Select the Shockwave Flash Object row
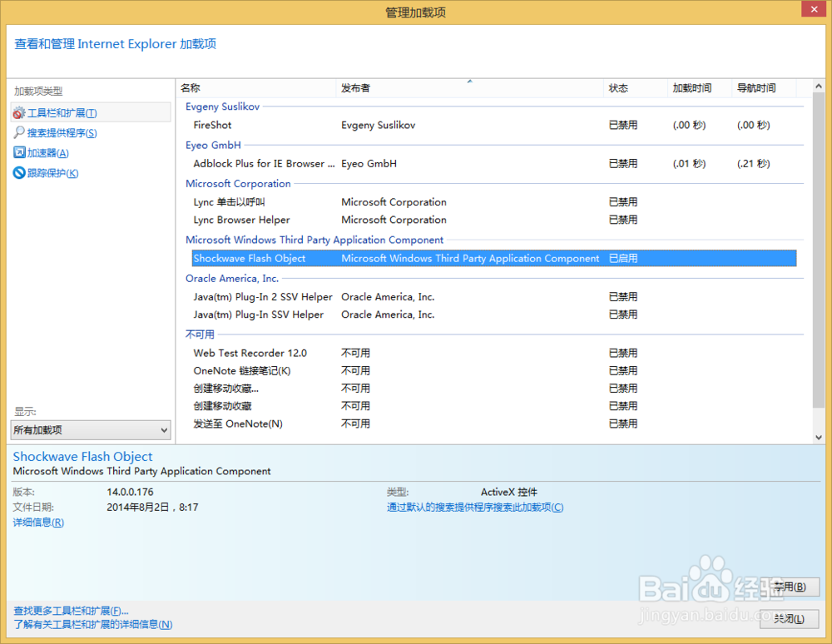Image resolution: width=832 pixels, height=644 pixels. [x=493, y=258]
